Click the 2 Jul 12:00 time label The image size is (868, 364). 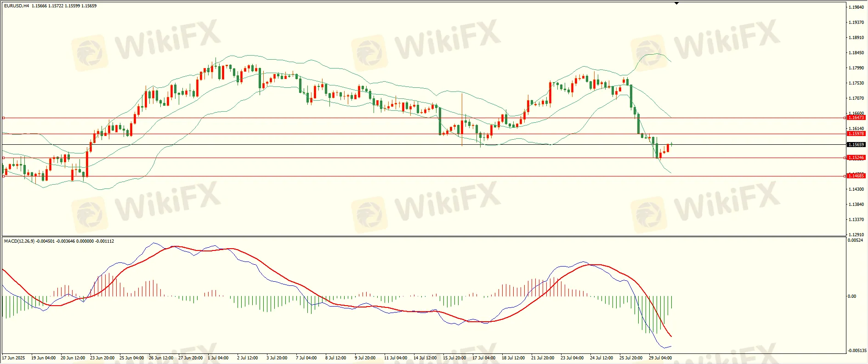(x=248, y=358)
